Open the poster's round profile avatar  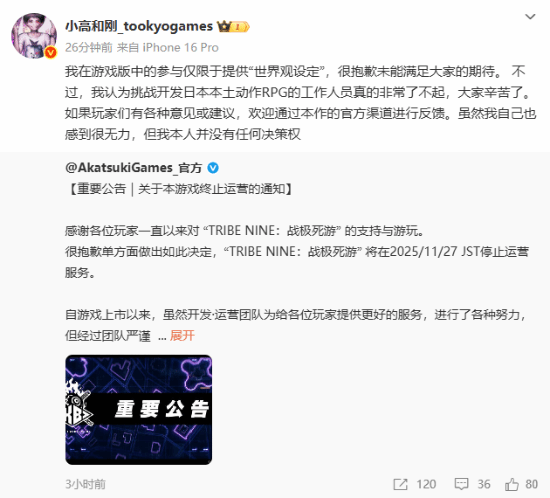coord(34,35)
